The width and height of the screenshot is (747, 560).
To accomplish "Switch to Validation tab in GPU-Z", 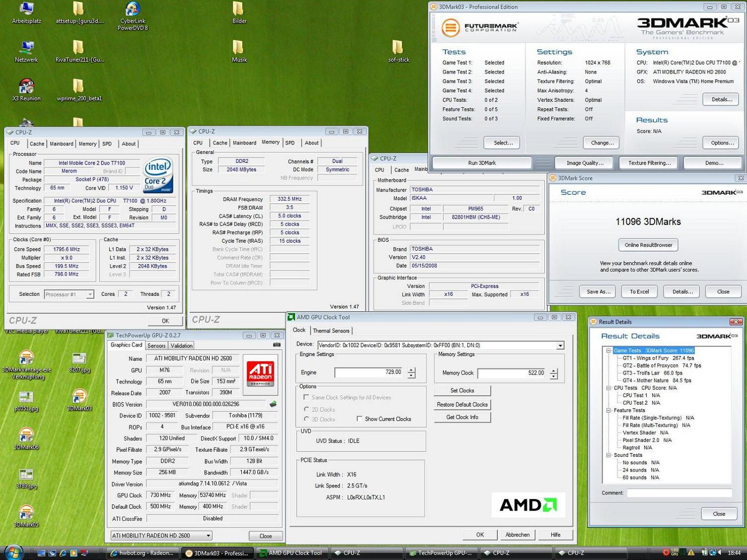I will [181, 346].
